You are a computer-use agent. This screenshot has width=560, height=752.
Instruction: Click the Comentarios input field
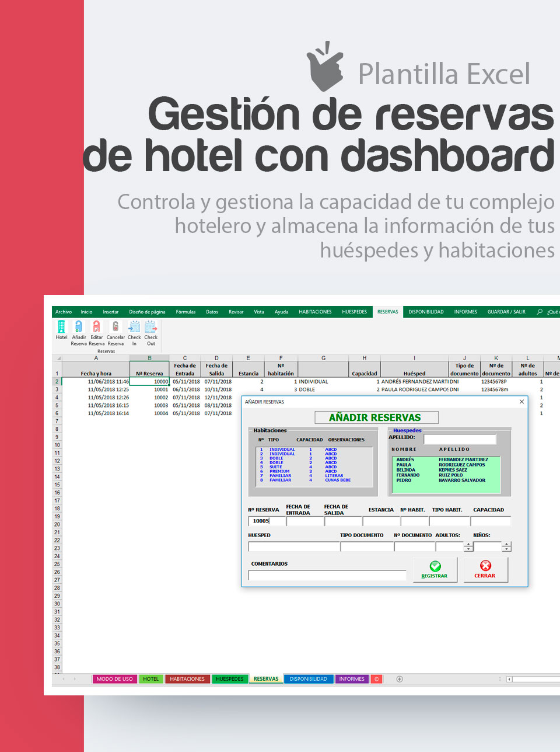327,575
